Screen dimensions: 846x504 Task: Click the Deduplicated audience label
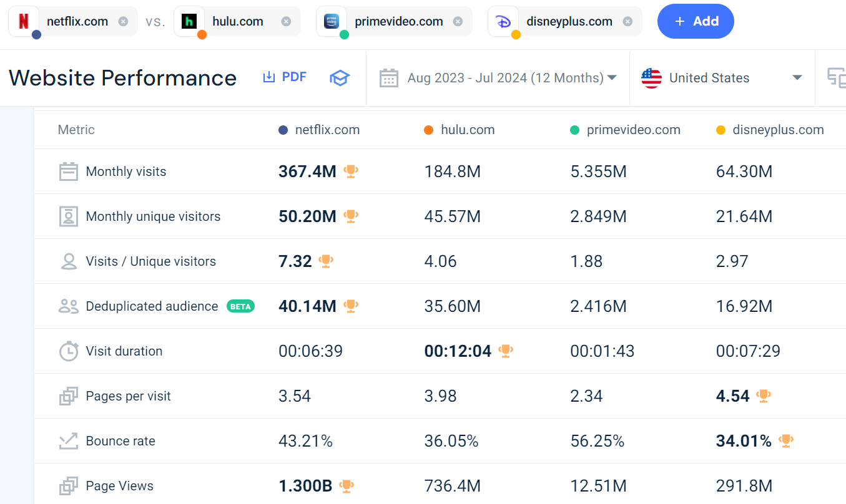[x=152, y=306]
